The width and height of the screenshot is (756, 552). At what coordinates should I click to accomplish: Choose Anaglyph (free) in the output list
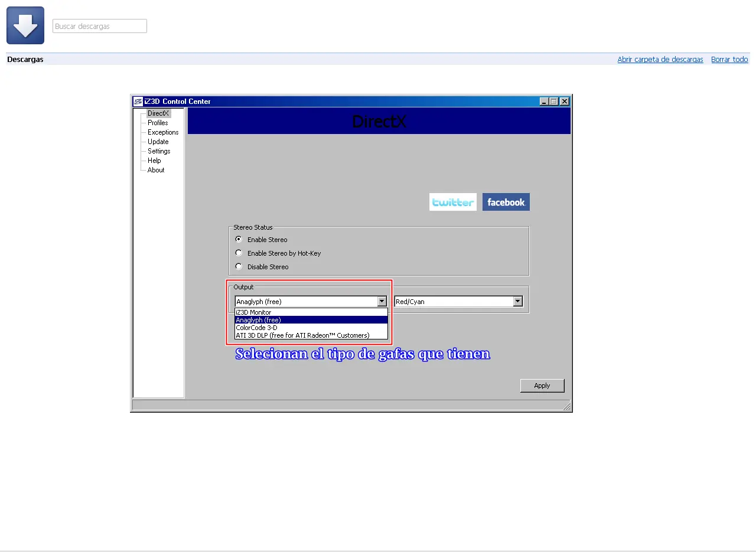pos(311,320)
